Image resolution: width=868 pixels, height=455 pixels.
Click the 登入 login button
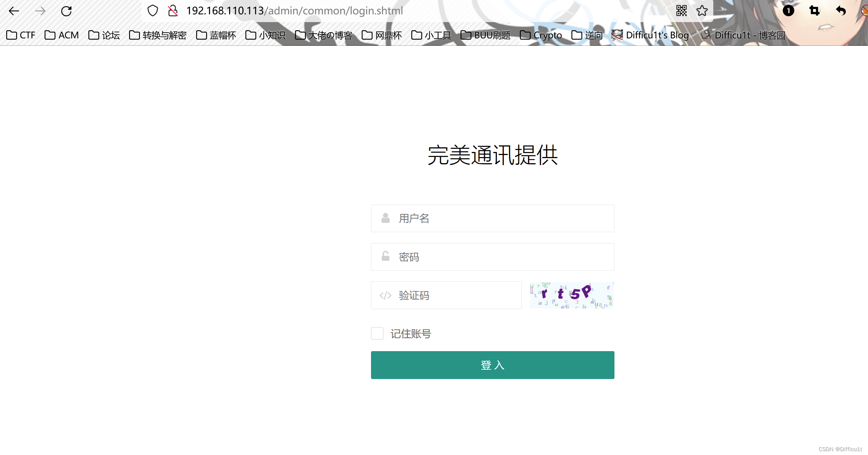tap(492, 365)
